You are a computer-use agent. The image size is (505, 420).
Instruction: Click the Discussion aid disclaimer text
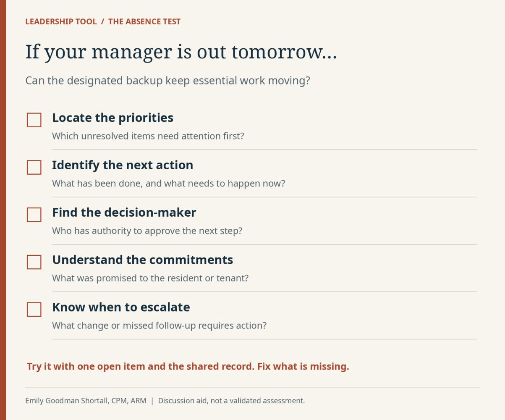pyautogui.click(x=231, y=401)
